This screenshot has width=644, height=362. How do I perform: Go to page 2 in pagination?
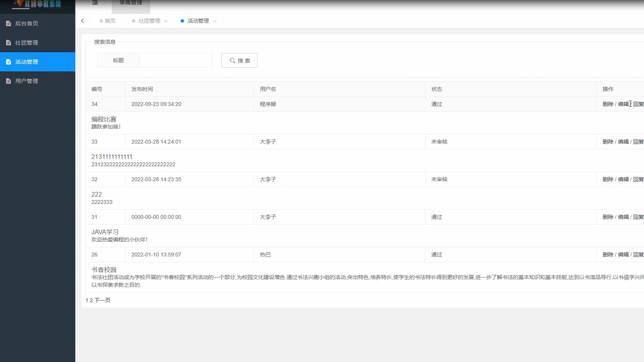tap(91, 300)
